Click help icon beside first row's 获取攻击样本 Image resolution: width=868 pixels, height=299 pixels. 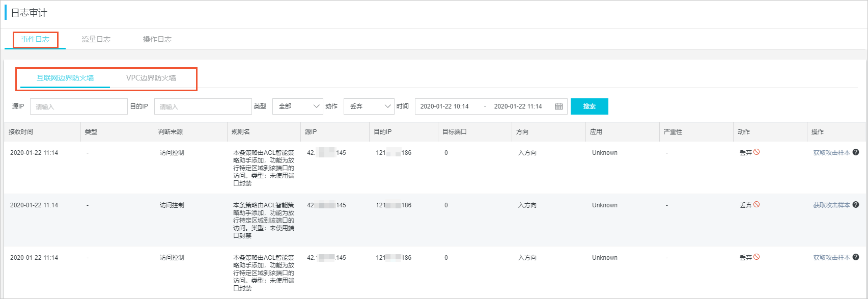856,152
